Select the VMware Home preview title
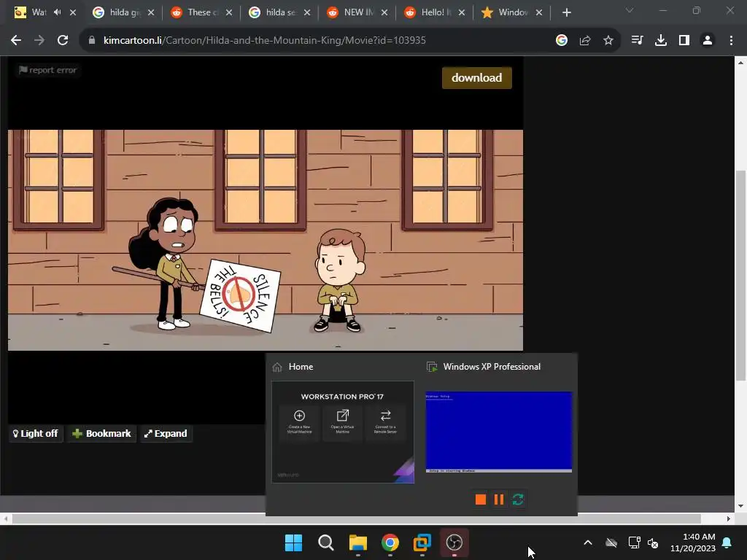This screenshot has height=560, width=747. point(301,367)
